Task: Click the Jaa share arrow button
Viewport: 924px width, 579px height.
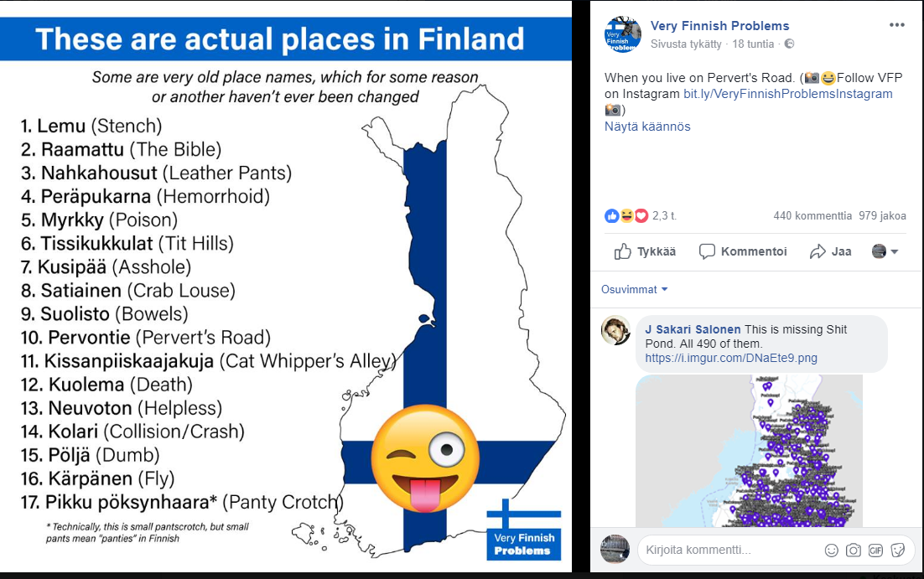Action: (830, 251)
